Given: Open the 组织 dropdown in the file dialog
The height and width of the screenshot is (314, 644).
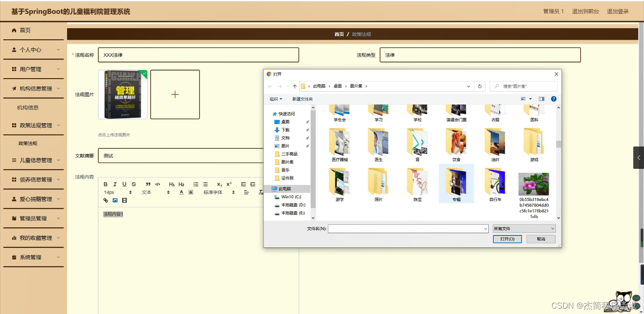Looking at the screenshot, I should [x=275, y=99].
